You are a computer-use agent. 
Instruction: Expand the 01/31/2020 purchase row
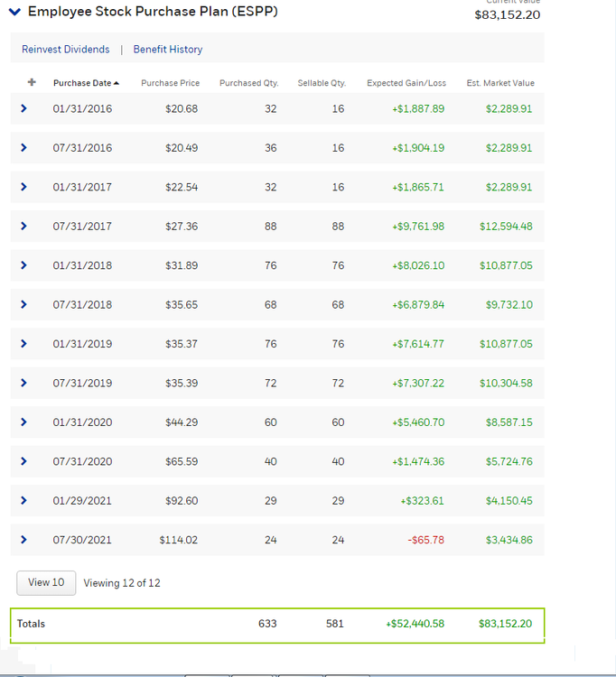[x=23, y=422]
